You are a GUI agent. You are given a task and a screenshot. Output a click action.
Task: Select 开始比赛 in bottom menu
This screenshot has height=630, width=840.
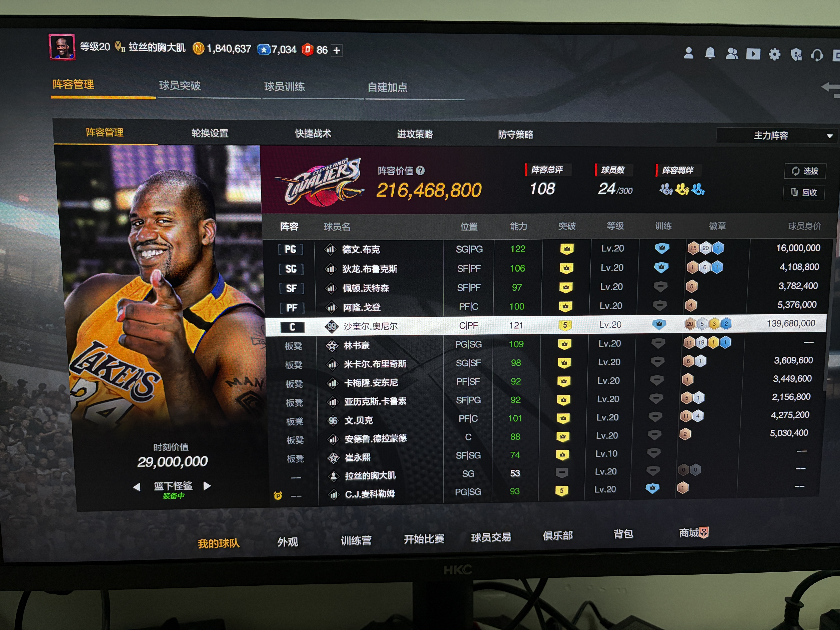[x=424, y=539]
